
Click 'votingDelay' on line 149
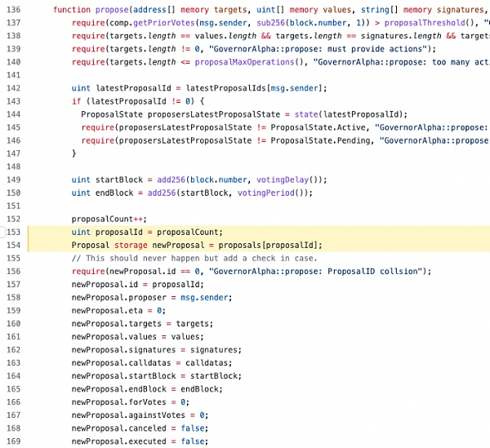[x=283, y=180]
